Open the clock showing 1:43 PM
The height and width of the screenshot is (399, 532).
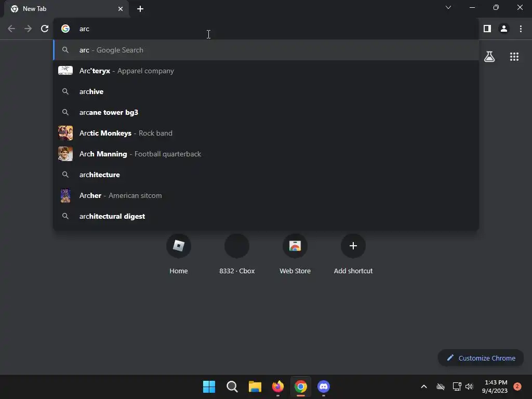click(x=495, y=387)
